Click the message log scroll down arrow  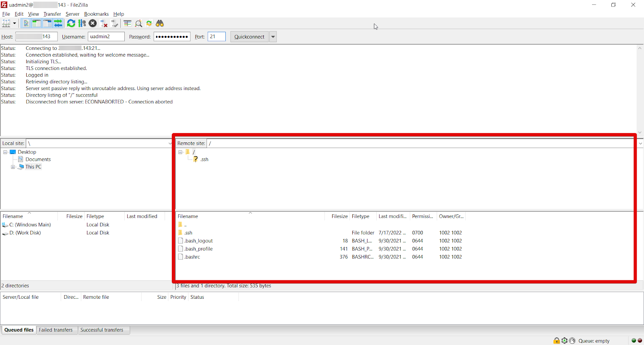click(640, 133)
